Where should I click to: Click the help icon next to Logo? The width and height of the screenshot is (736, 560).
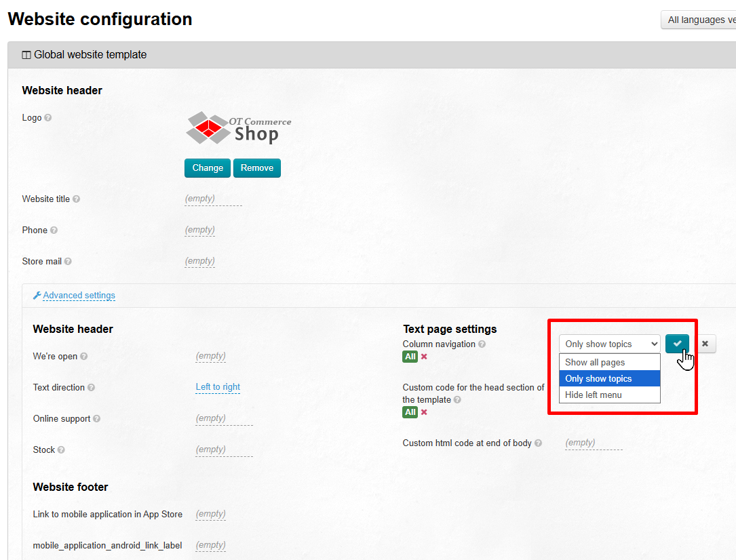pyautogui.click(x=48, y=118)
